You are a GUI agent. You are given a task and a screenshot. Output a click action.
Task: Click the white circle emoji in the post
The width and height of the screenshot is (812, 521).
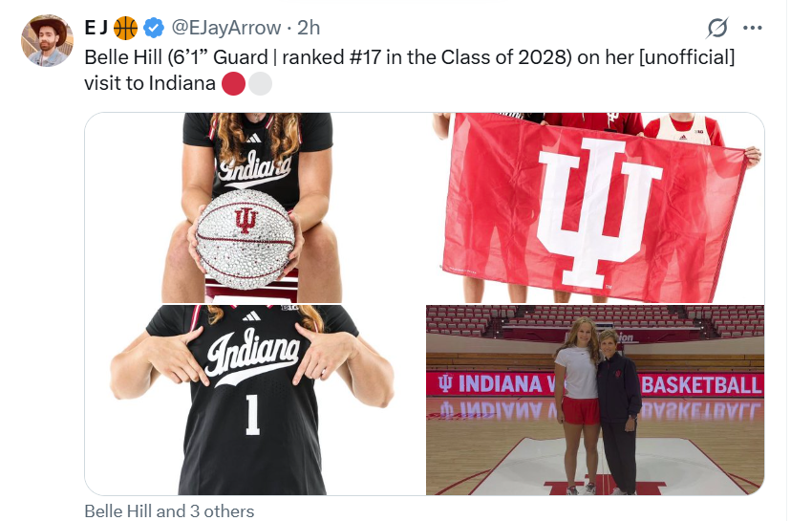pos(260,84)
